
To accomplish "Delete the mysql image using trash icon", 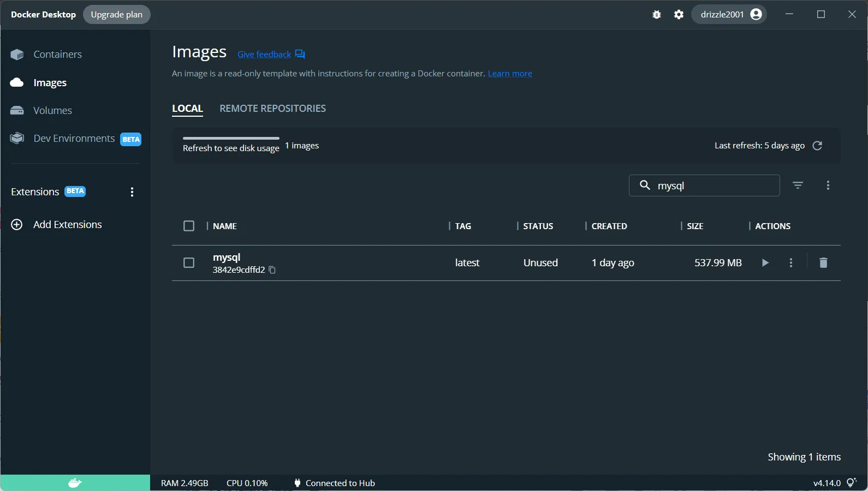I will point(823,263).
